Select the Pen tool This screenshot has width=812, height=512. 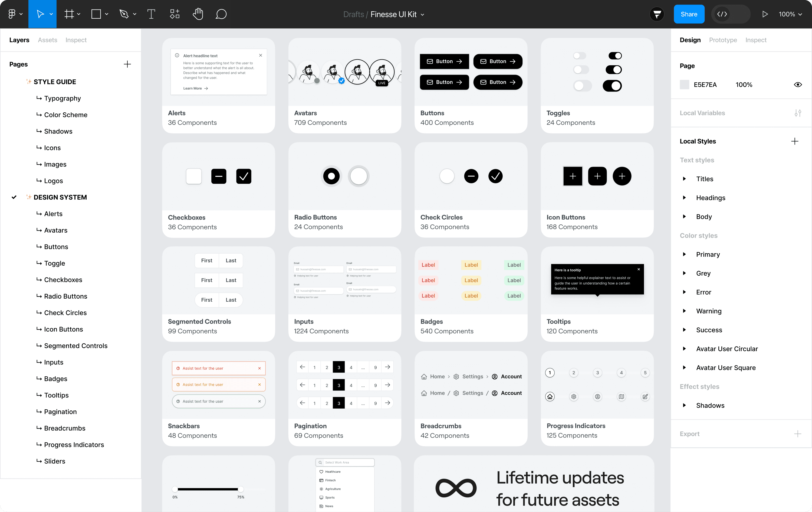pyautogui.click(x=124, y=14)
